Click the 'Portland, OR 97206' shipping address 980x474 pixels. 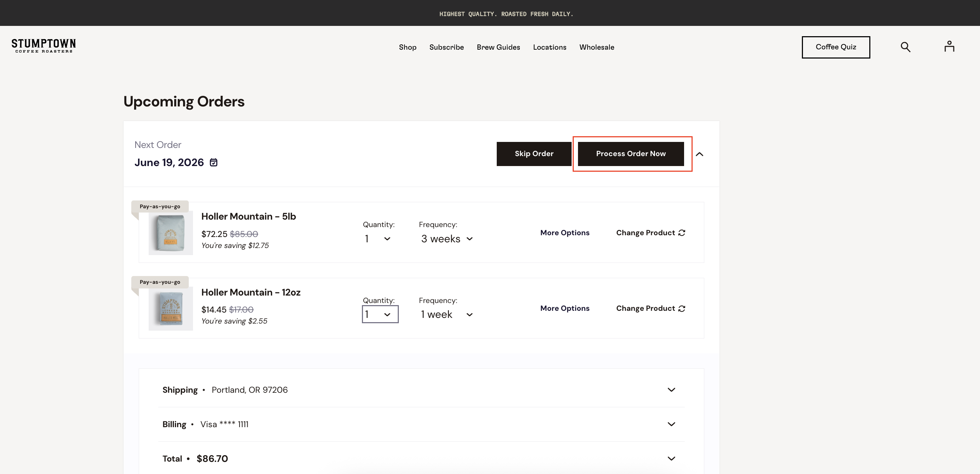coord(249,390)
